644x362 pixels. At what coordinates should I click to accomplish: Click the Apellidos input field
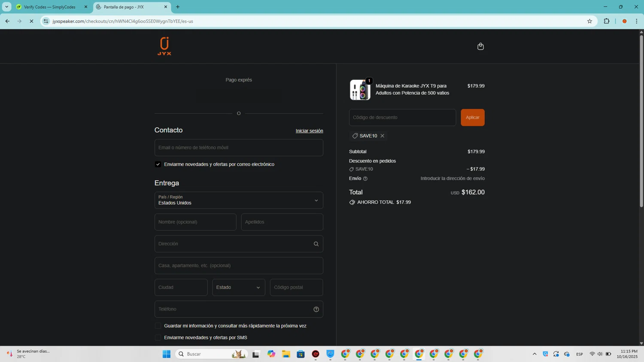pyautogui.click(x=282, y=222)
